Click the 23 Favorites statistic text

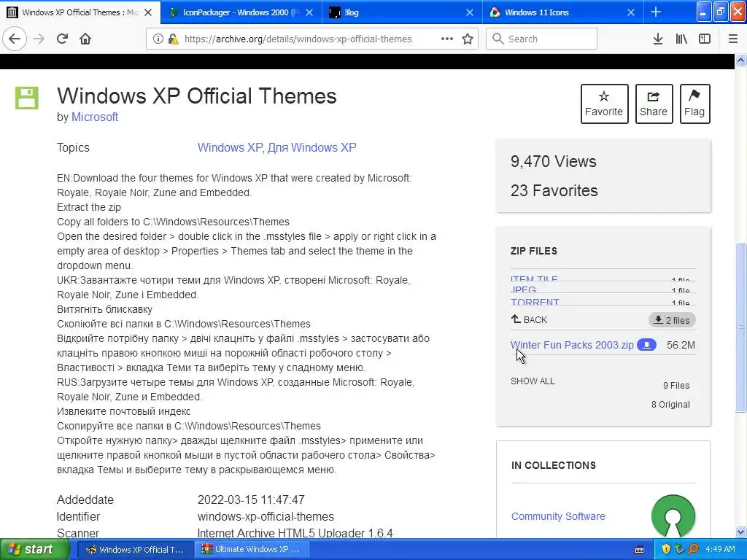click(554, 190)
